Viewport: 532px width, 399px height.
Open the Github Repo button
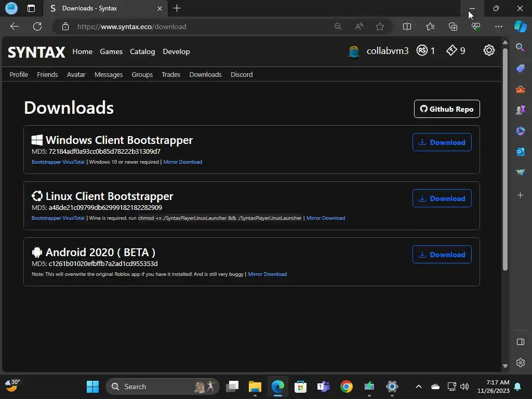point(447,109)
